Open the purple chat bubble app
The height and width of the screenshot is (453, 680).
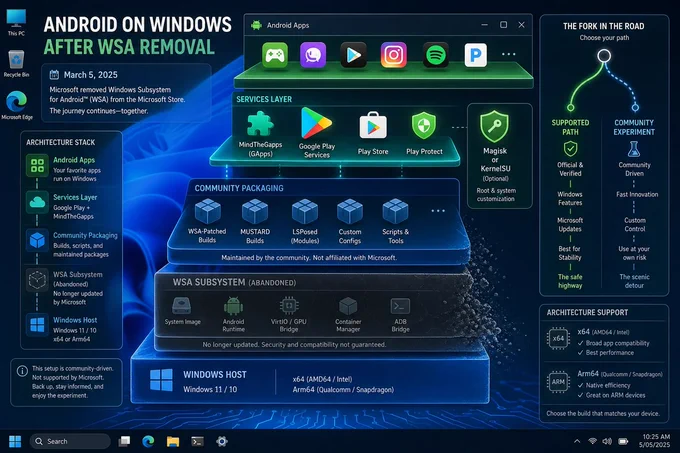point(313,55)
